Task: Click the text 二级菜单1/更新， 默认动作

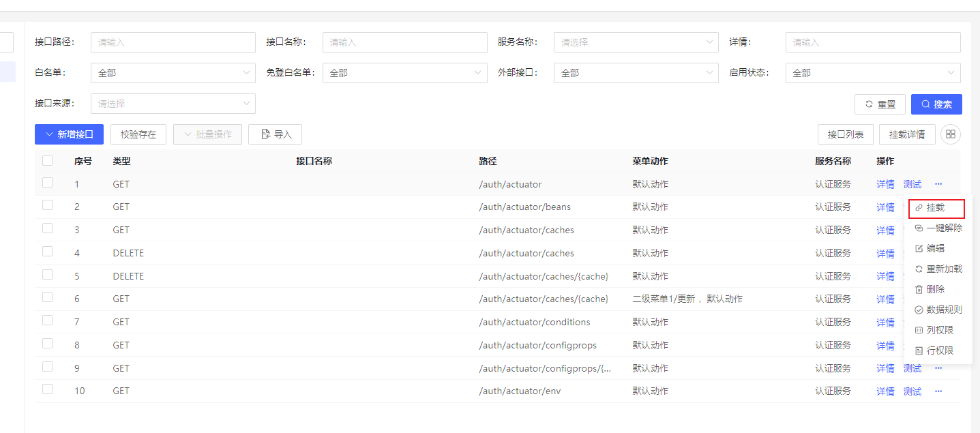Action: [687, 299]
